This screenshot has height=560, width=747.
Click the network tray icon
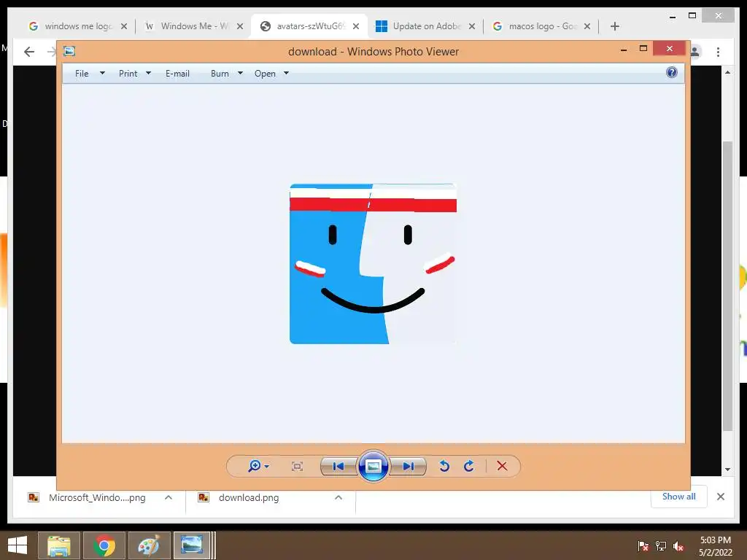[x=661, y=546]
